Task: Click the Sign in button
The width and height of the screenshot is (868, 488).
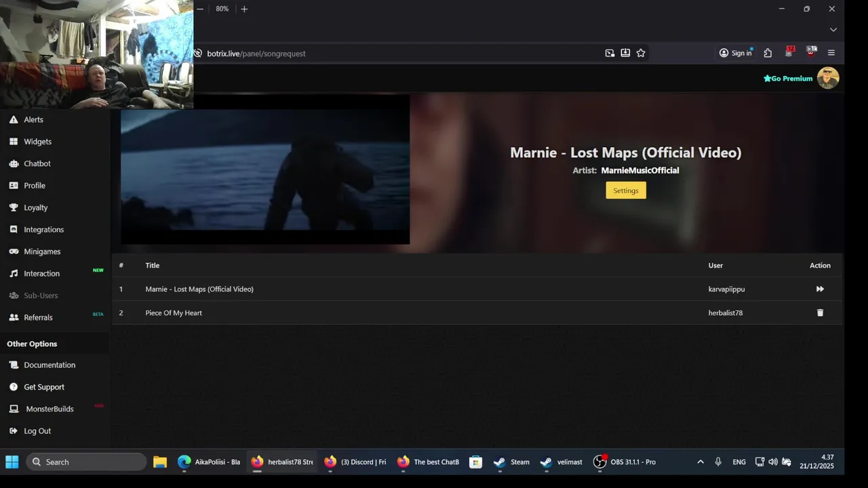Action: click(x=736, y=54)
